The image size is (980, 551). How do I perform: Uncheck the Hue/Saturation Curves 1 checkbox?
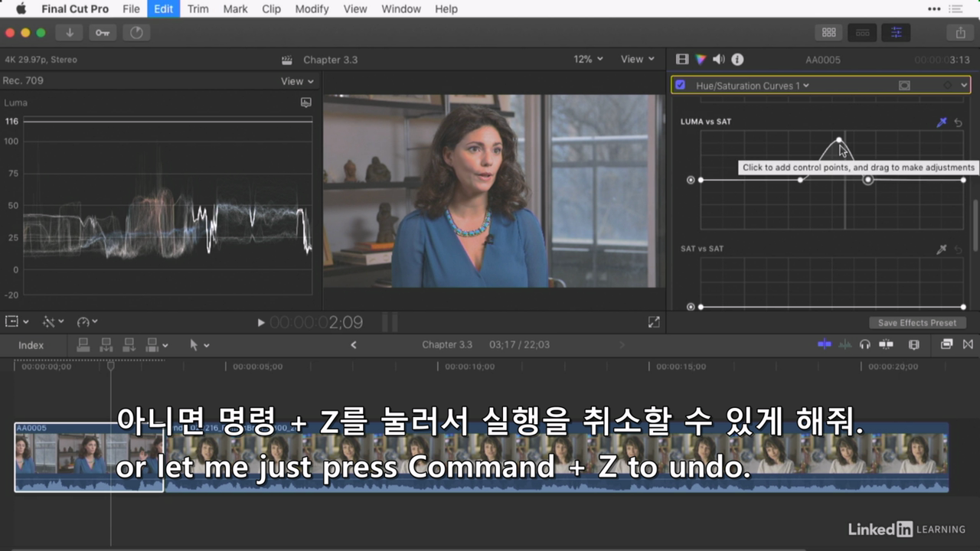[x=680, y=85]
